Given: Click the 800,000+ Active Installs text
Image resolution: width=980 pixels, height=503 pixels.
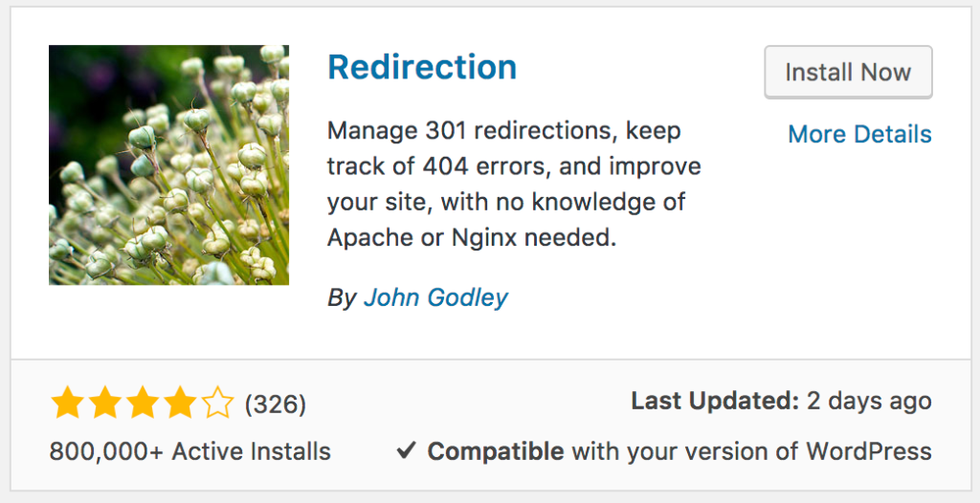Looking at the screenshot, I should pyautogui.click(x=189, y=451).
